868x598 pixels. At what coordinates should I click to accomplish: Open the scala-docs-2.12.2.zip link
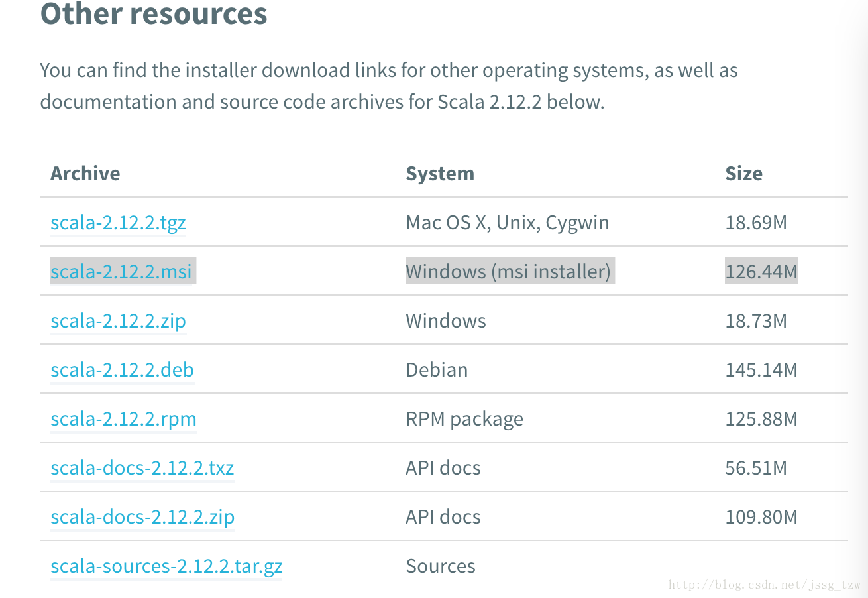[x=142, y=517]
